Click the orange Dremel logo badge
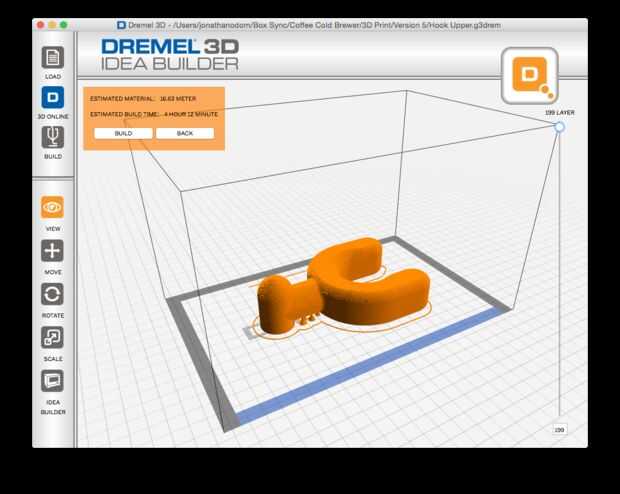The image size is (620, 494). [529, 76]
